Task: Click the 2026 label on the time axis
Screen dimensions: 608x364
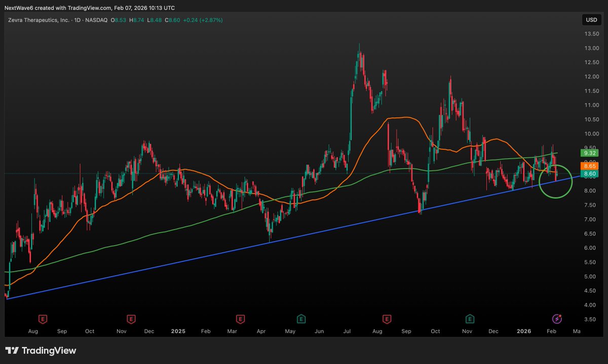Action: [524, 331]
